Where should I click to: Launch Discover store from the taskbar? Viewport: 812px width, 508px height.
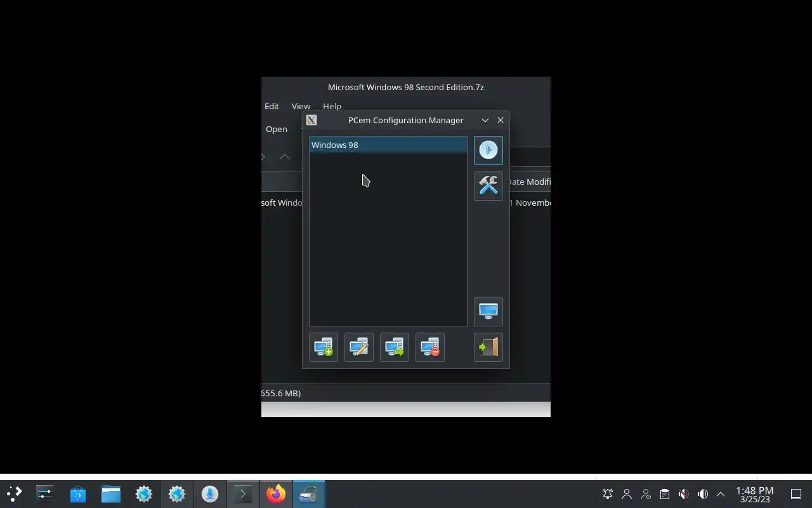pyautogui.click(x=78, y=494)
